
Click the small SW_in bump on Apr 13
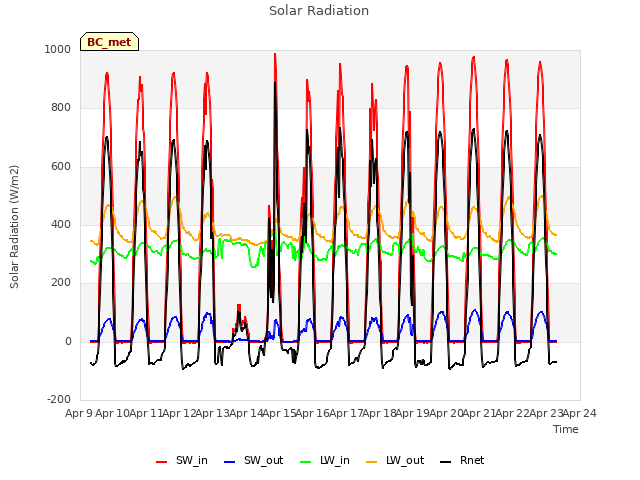[x=239, y=307]
